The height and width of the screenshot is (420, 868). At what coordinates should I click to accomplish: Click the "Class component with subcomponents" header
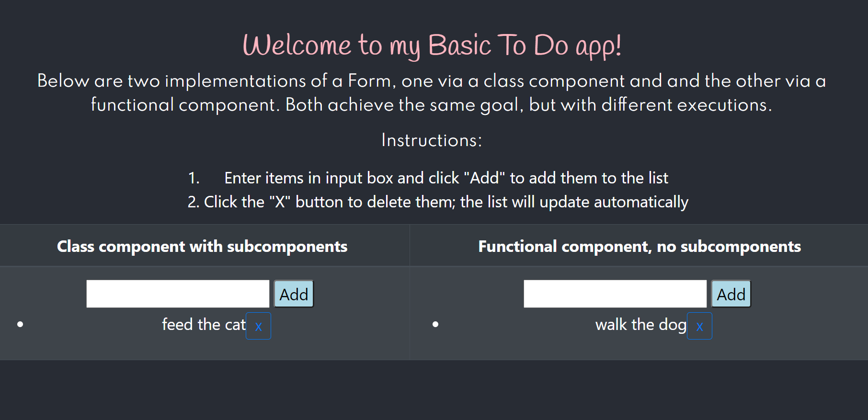202,246
